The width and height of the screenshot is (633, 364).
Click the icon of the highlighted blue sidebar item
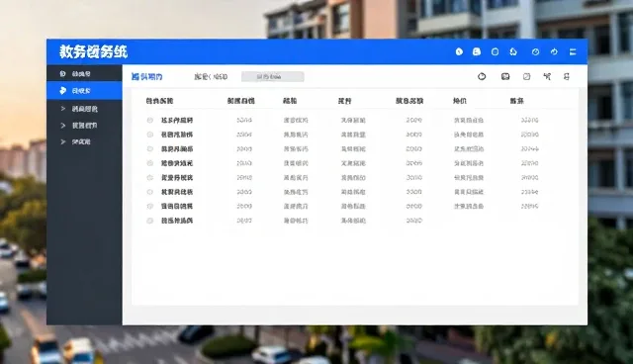62,90
